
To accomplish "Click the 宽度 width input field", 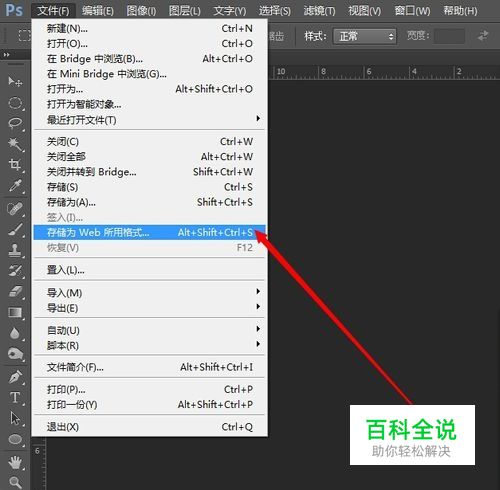I will [x=449, y=36].
